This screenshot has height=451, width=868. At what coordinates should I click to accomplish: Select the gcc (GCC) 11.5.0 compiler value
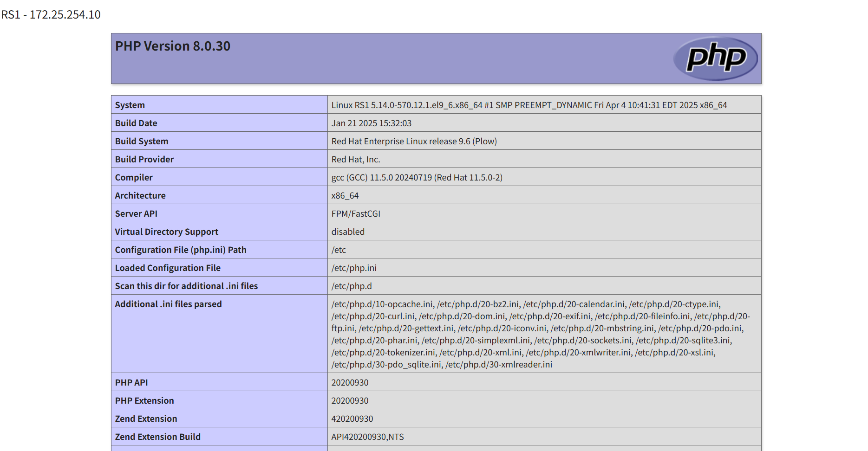click(x=417, y=178)
